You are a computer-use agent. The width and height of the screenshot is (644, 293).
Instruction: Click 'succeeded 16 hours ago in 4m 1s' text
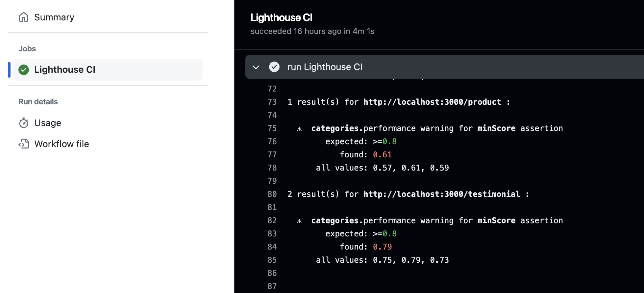point(312,31)
